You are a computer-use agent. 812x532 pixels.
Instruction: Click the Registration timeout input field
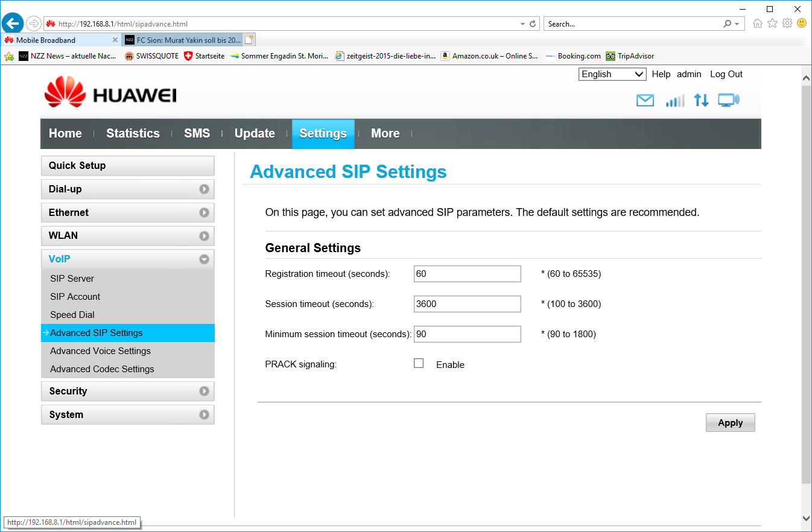click(467, 274)
